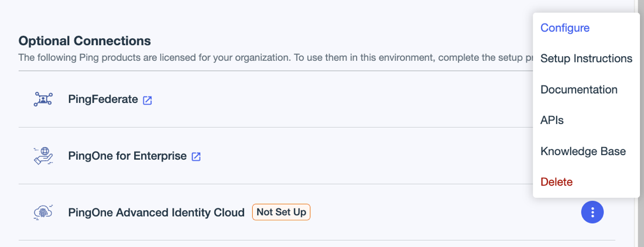Click the Not Set Up status badge
Screen dimensions: 644x247
pos(282,212)
